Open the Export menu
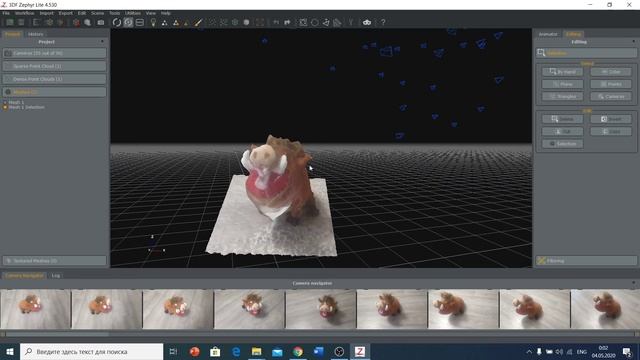The image size is (640, 360). point(65,13)
